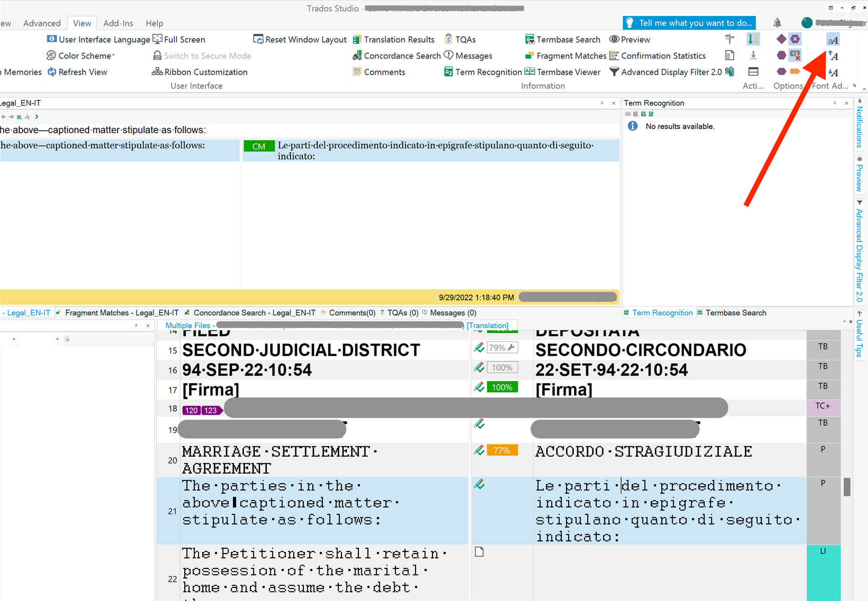Show Confirmation Statistics
The height and width of the screenshot is (601, 868).
[x=657, y=56]
